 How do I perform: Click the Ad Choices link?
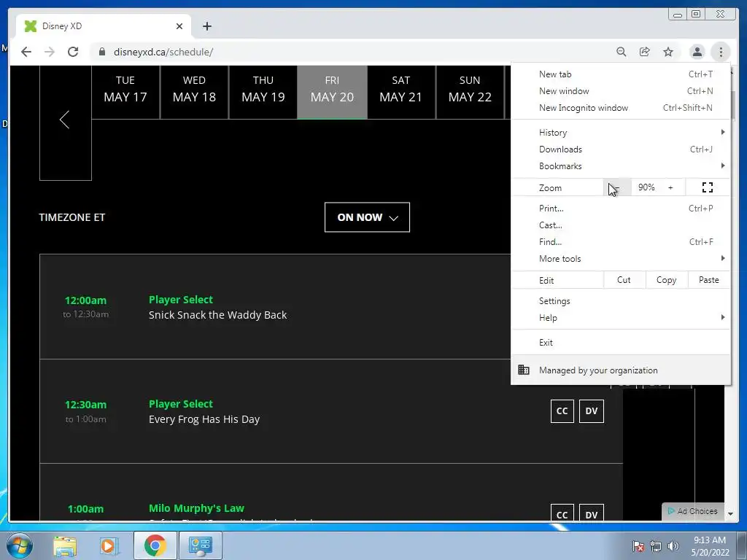click(x=693, y=511)
